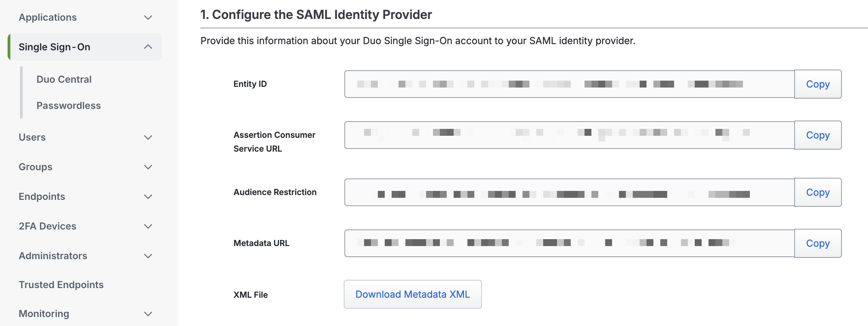Expand the Applications sidebar section
The image size is (868, 326).
pyautogui.click(x=148, y=18)
